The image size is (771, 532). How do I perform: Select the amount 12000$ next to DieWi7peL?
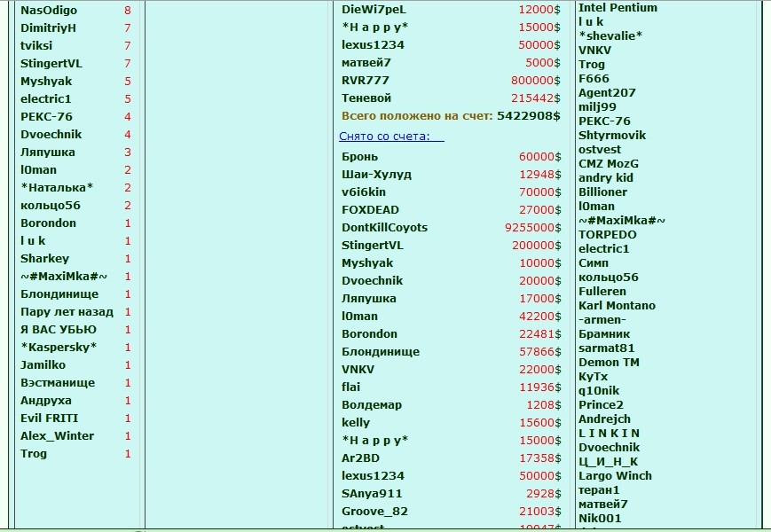click(x=539, y=10)
